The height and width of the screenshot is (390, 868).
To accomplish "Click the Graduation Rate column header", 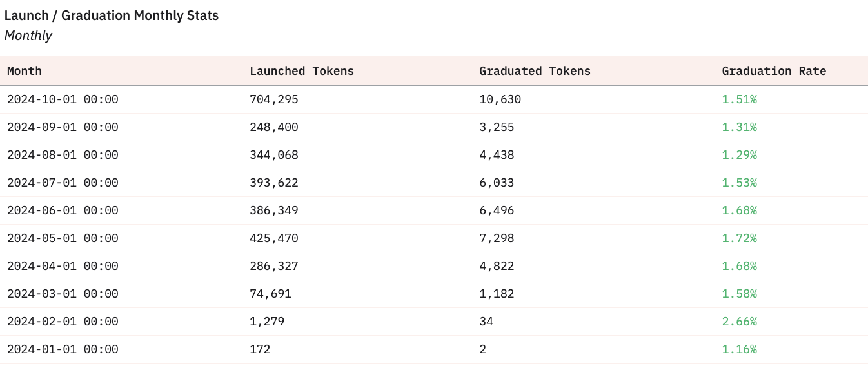I will [774, 71].
